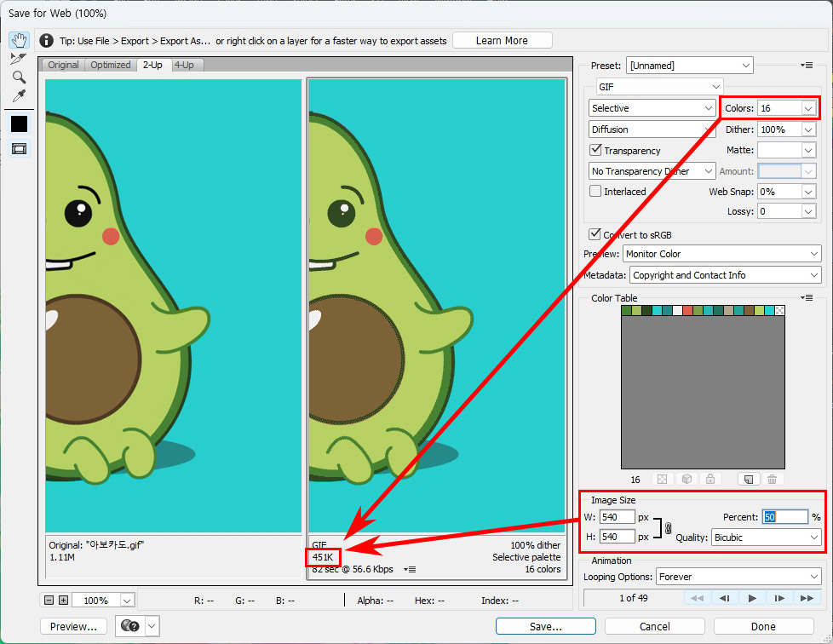Click the Learn More button
833x644 pixels.
(502, 40)
